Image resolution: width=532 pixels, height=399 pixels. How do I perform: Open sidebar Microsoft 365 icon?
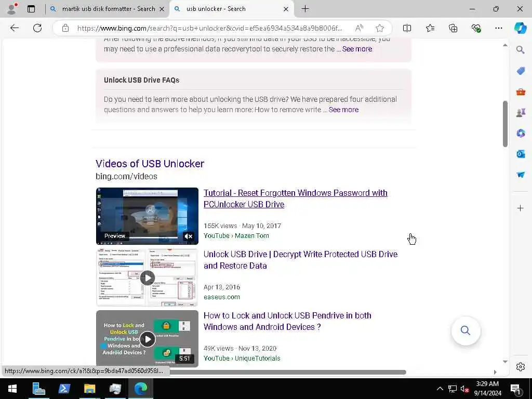[521, 133]
